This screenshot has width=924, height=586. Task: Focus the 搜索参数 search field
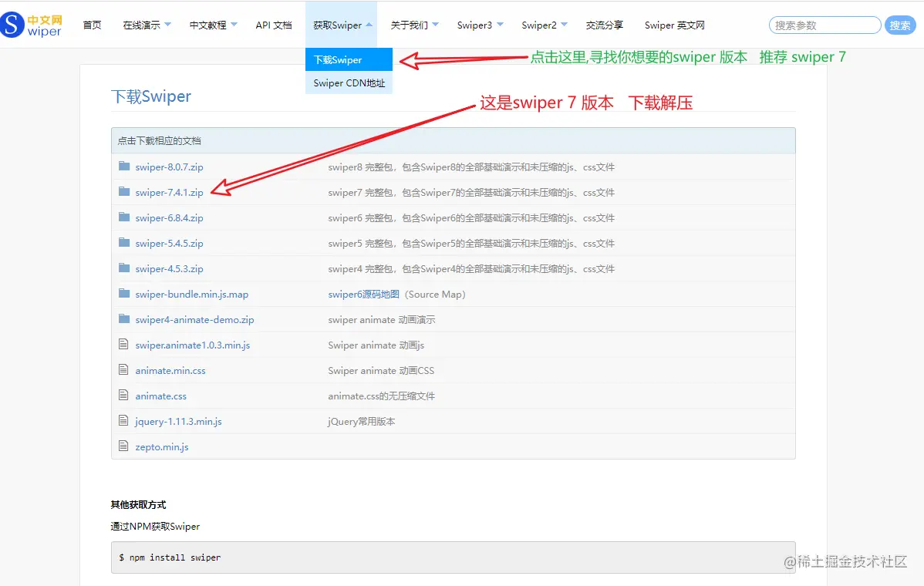[x=825, y=25]
